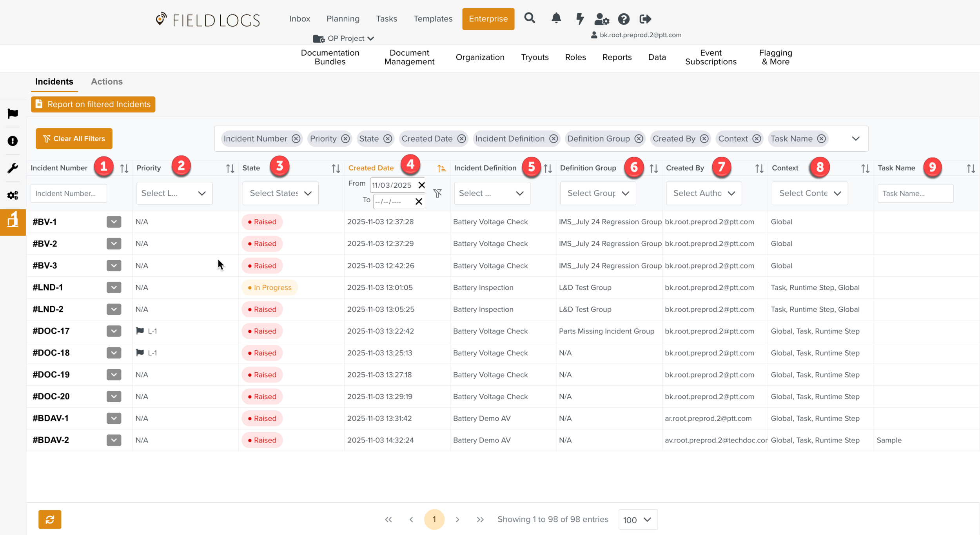Click the lightning bolt quick actions icon
The width and height of the screenshot is (980, 535).
[579, 18]
